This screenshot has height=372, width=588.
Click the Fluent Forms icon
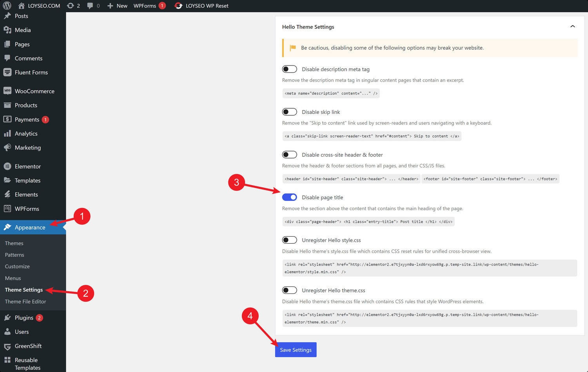[7, 72]
